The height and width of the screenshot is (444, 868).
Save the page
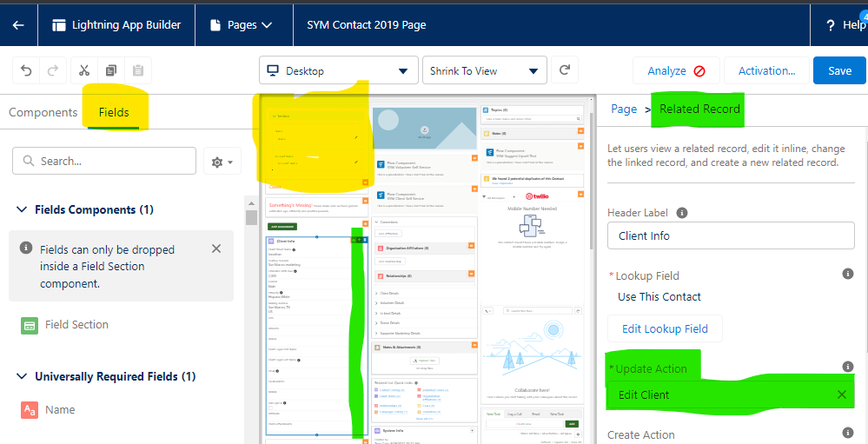pos(839,71)
